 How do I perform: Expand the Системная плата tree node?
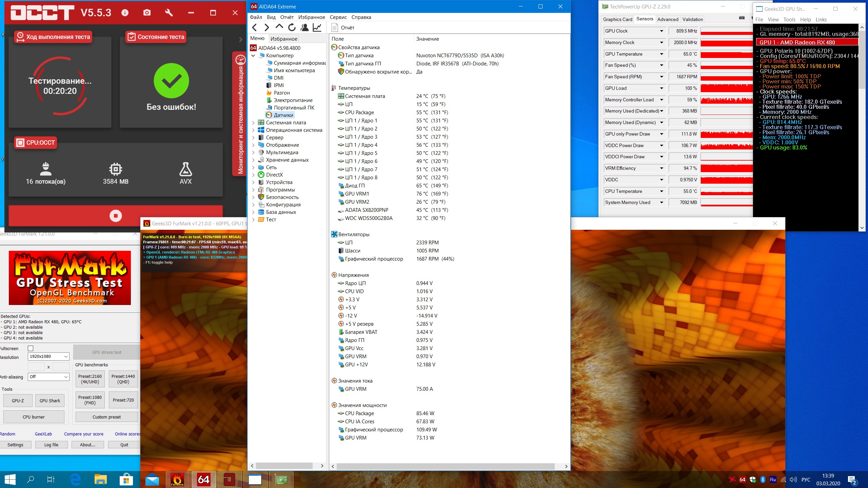tap(253, 123)
